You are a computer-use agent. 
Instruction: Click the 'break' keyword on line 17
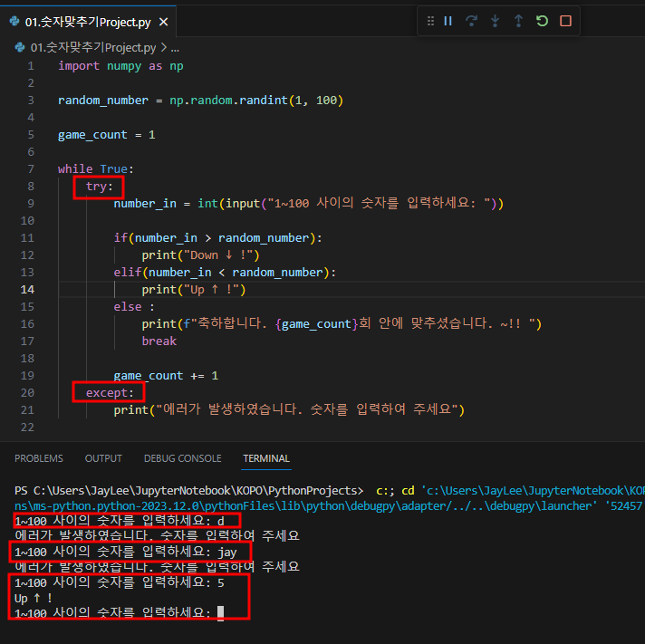click(159, 341)
